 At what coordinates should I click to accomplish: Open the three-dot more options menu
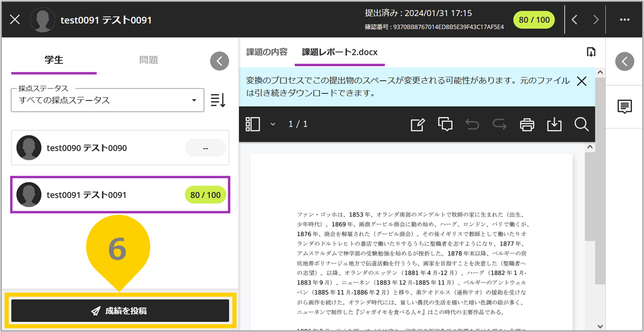625,20
